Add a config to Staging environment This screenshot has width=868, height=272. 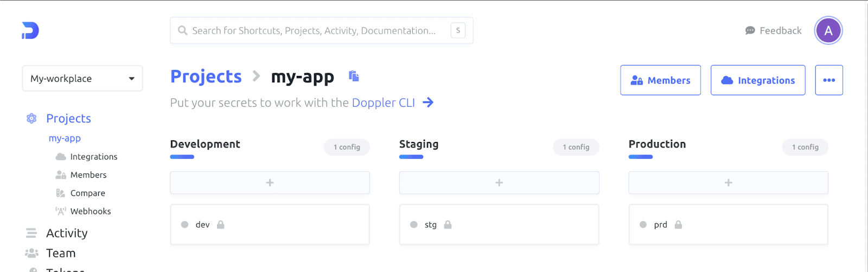(499, 183)
